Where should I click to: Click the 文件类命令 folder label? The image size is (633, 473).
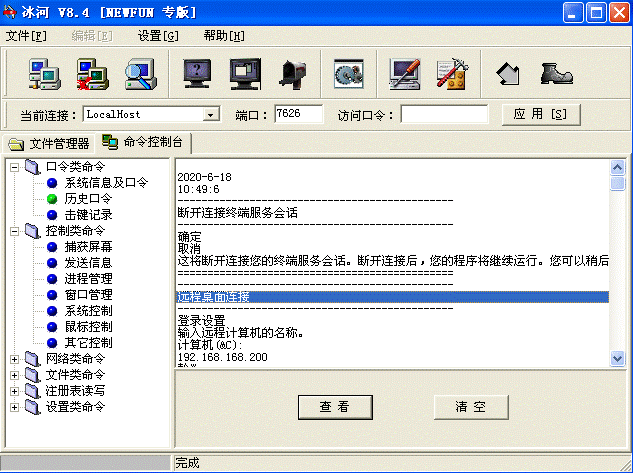[x=75, y=375]
